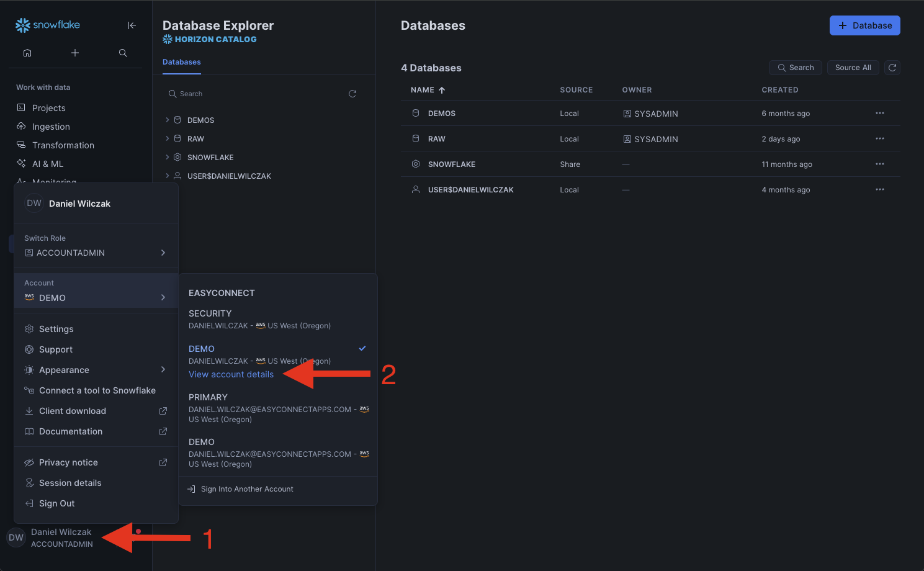Open the sidebar search magnifier icon
The height and width of the screenshot is (571, 924).
(x=123, y=53)
